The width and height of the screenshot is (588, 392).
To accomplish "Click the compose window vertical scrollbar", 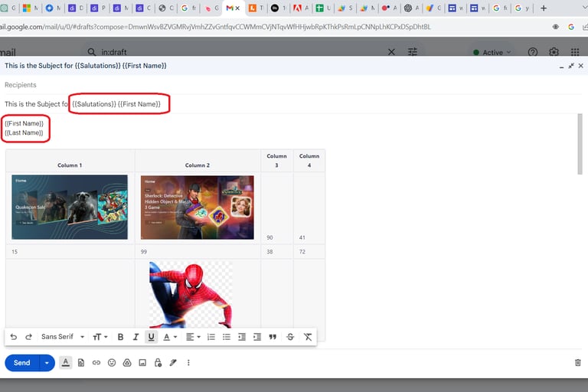I will point(580,145).
